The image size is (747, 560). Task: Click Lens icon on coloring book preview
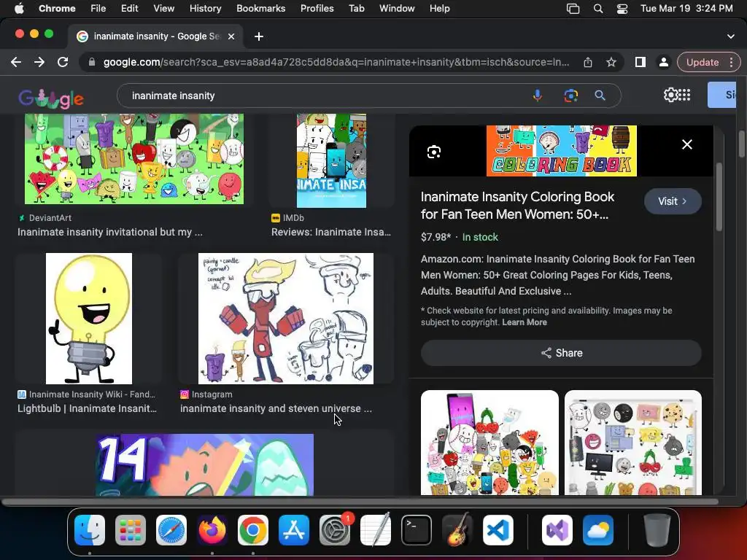point(434,152)
